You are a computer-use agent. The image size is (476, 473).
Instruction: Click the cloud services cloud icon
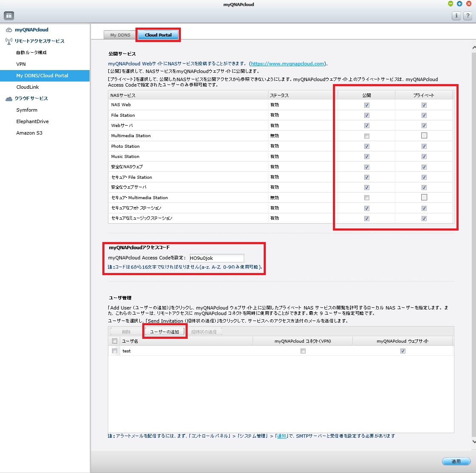[9, 99]
